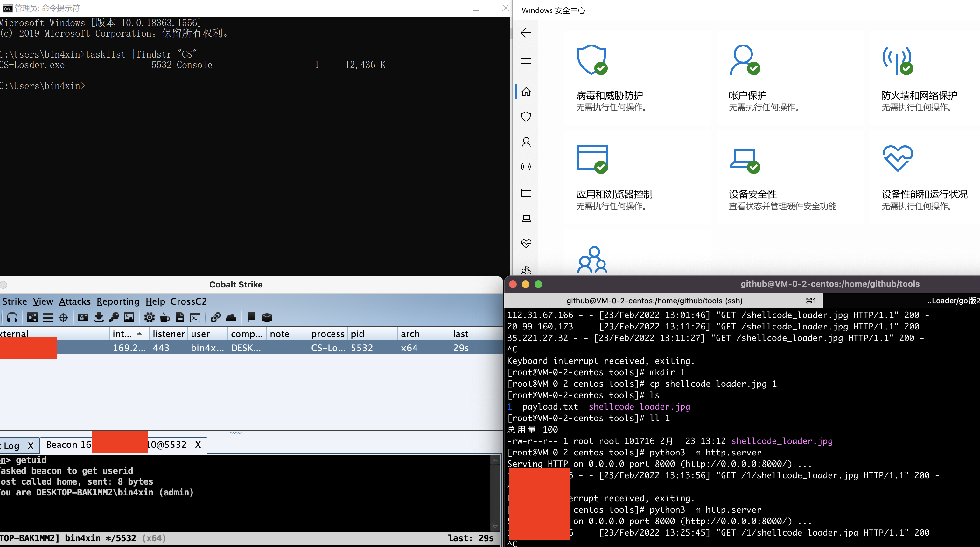980x547 pixels.
Task: Open the Help menu in Cobalt Strike
Action: 155,301
